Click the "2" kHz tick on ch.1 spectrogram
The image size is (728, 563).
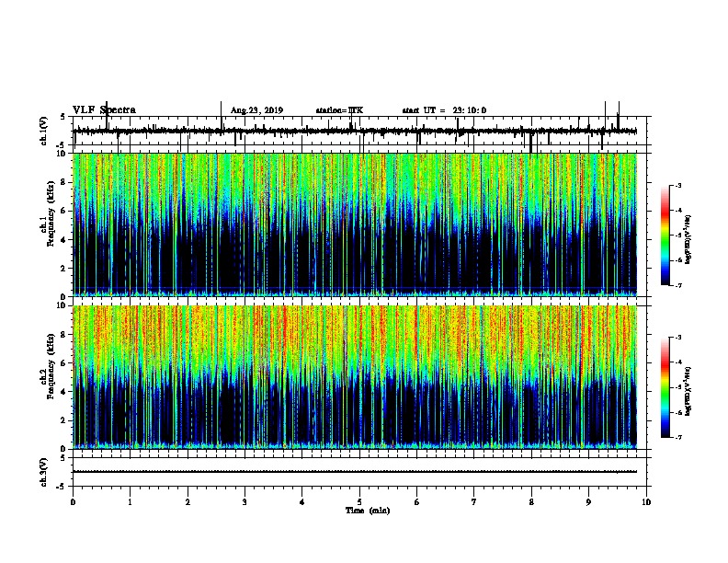(64, 269)
